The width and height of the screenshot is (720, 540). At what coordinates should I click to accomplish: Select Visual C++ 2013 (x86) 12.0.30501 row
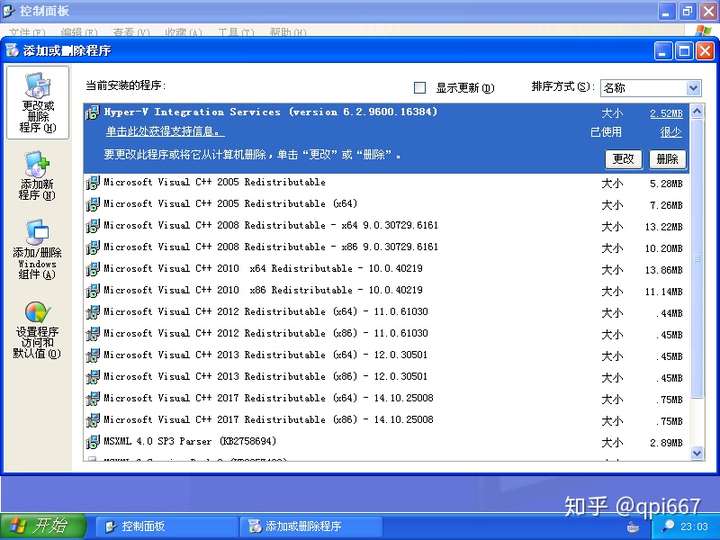(x=386, y=377)
